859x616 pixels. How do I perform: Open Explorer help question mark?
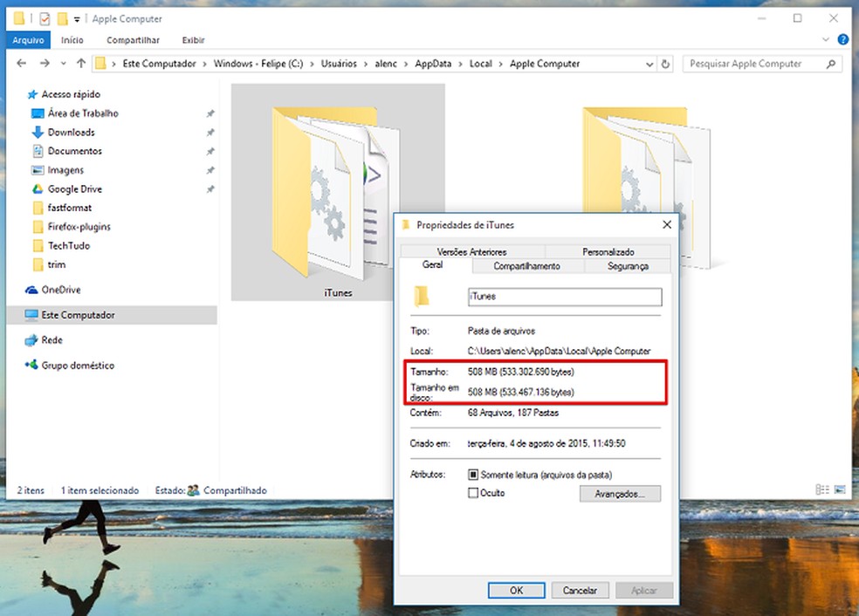842,39
